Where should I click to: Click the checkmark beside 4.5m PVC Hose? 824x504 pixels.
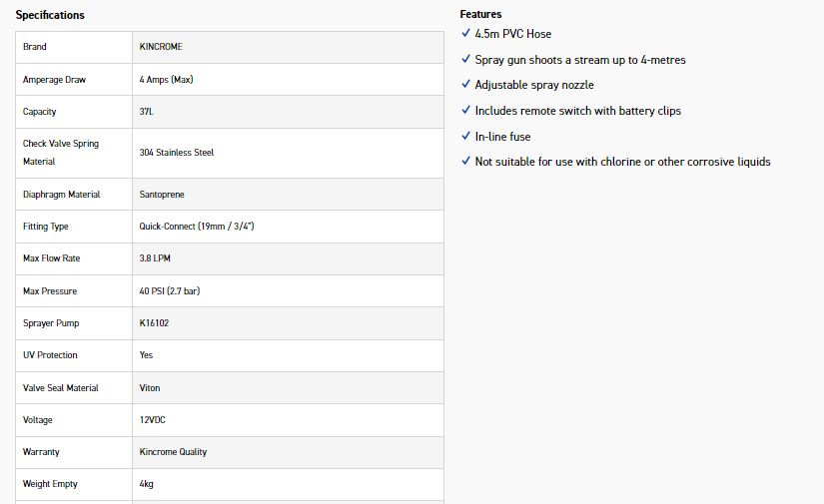465,34
